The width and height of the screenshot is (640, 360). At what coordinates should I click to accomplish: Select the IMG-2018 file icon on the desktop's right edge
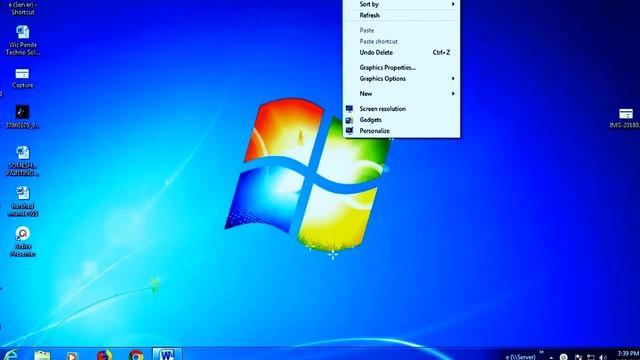(x=626, y=113)
